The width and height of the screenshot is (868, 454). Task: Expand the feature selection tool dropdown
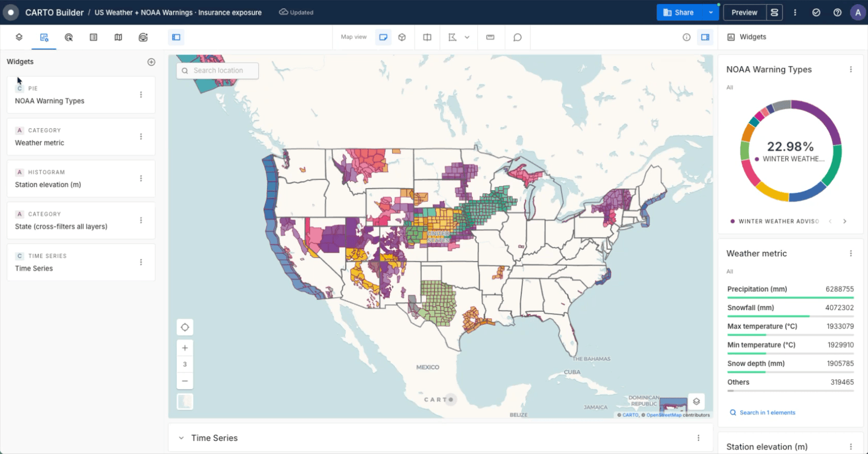[467, 37]
